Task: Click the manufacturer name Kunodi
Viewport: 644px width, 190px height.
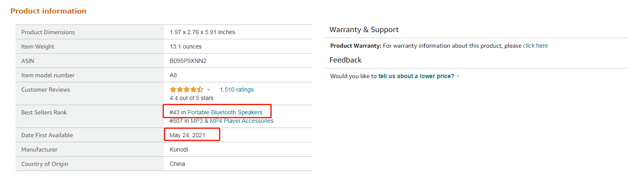Action: point(179,149)
